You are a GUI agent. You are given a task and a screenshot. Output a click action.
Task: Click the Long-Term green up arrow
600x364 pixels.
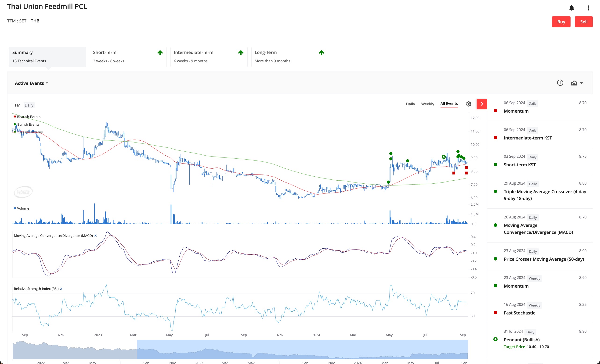(x=322, y=53)
